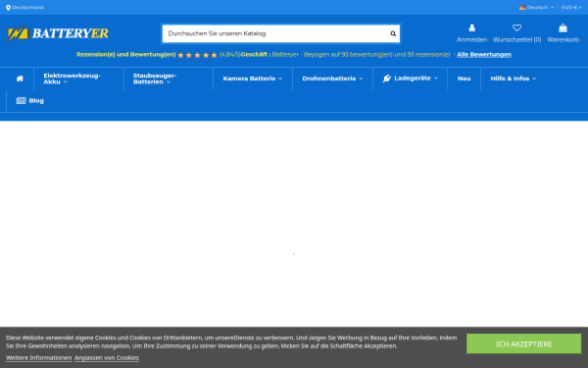588x368 pixels.
Task: Open the Wunschzettel heart icon
Action: pyautogui.click(x=516, y=27)
